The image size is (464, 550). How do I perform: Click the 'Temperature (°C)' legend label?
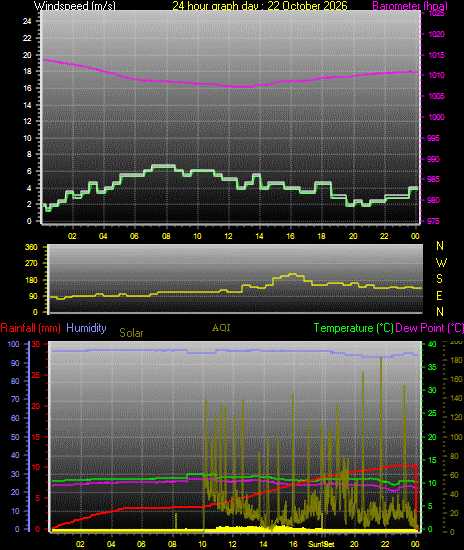tap(354, 328)
